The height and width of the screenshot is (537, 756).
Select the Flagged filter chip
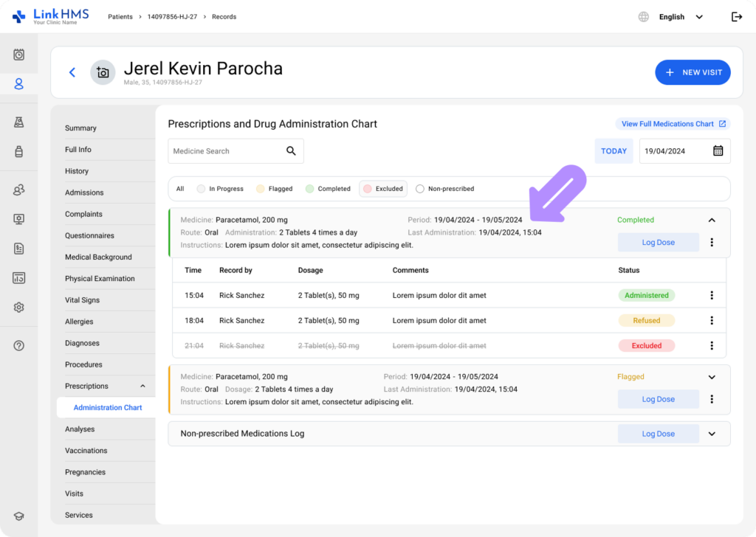point(275,189)
